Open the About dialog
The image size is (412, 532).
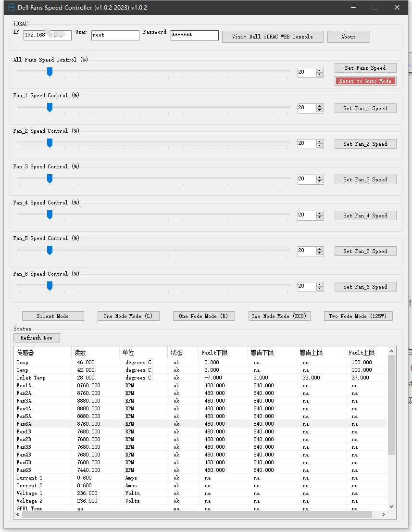coord(349,37)
